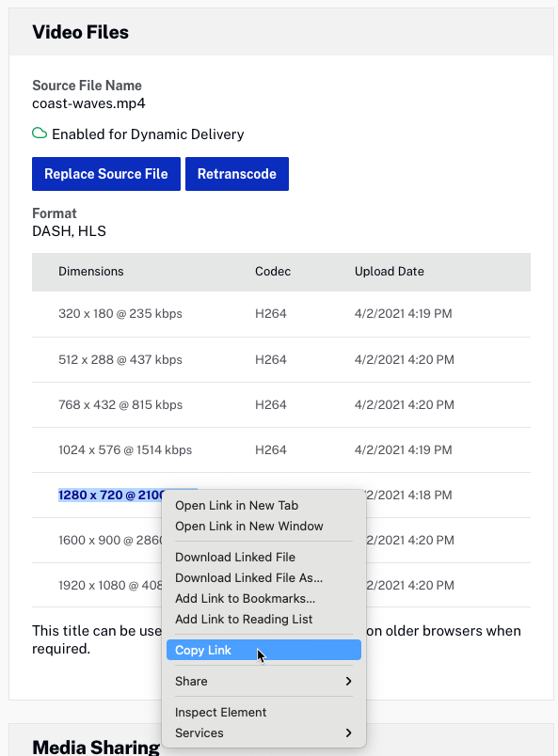This screenshot has width=558, height=756.
Task: Click the Replace Source File button
Action: pos(106,174)
